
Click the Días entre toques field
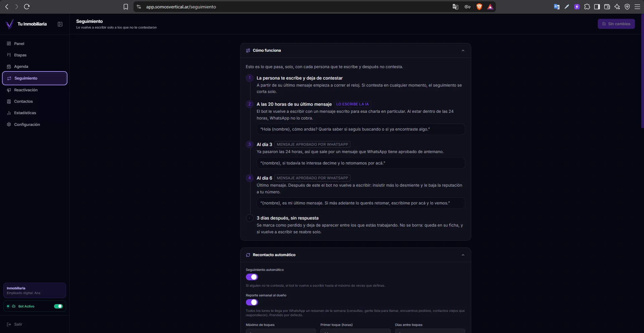pos(430,331)
